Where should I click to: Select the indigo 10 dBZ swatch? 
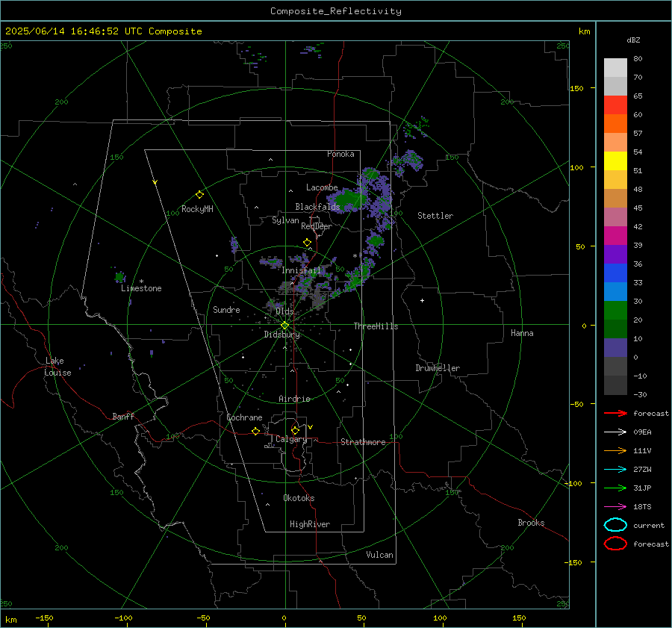tap(615, 348)
